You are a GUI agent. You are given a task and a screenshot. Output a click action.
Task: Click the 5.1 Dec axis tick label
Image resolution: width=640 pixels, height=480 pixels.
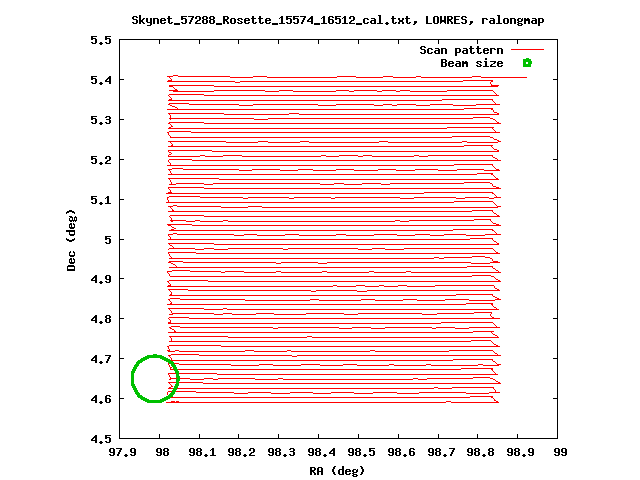click(x=100, y=200)
